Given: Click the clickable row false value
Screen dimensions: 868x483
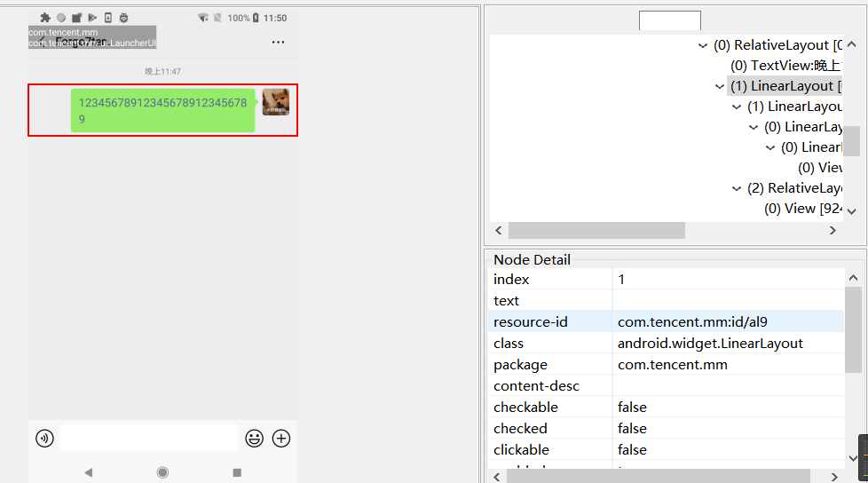Looking at the screenshot, I should point(632,450).
